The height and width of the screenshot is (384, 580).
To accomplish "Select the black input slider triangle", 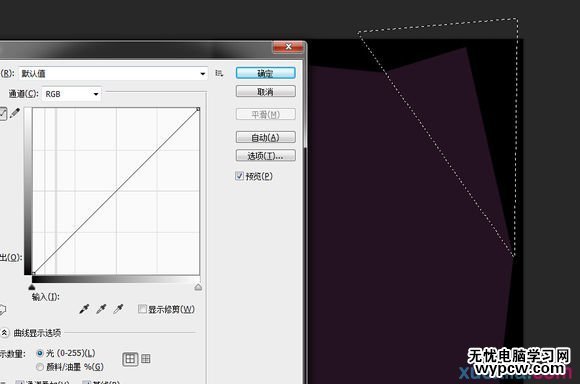I will click(x=32, y=287).
